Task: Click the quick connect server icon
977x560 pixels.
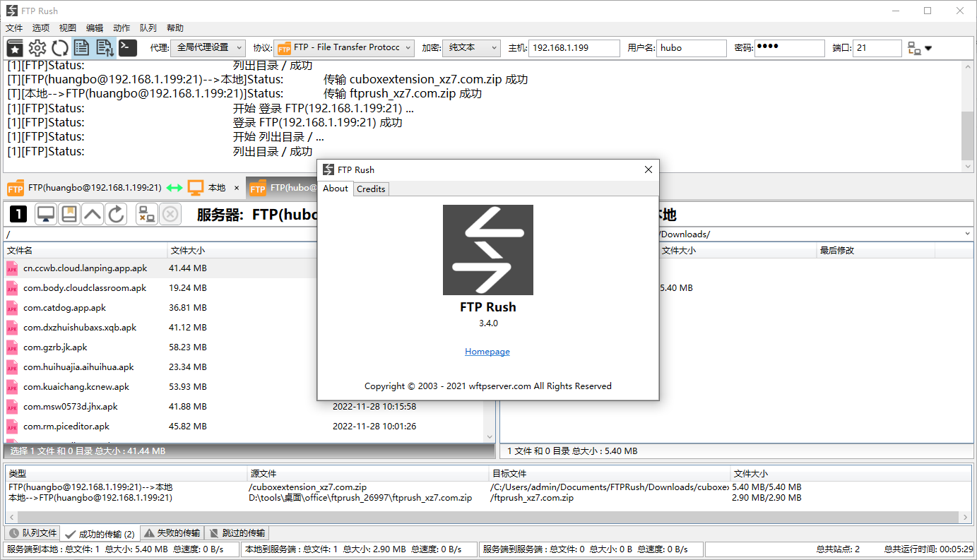Action: click(x=914, y=48)
